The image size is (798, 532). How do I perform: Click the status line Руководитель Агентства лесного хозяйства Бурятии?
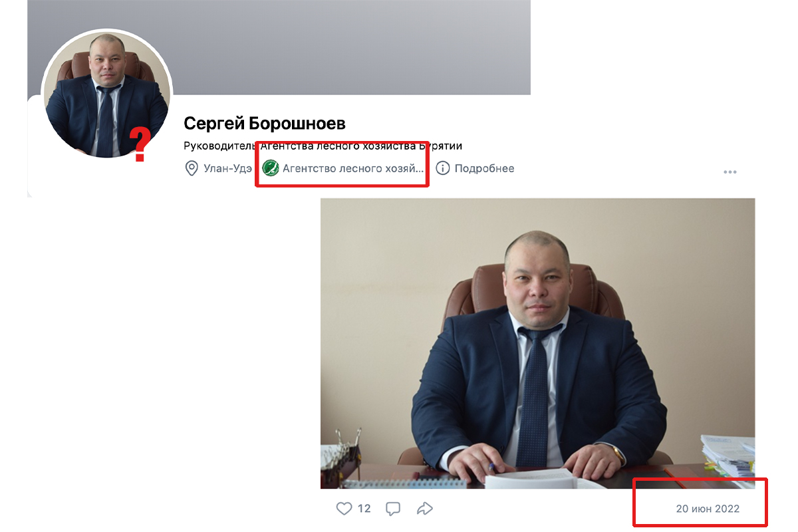point(323,146)
